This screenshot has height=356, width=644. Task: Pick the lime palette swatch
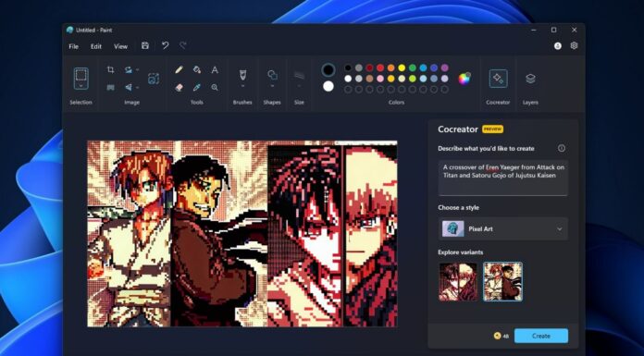pyautogui.click(x=413, y=79)
